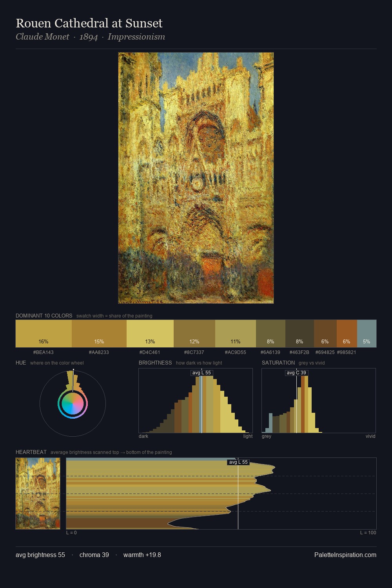Click the #694825 hex label
The image size is (392, 588).
325,352
